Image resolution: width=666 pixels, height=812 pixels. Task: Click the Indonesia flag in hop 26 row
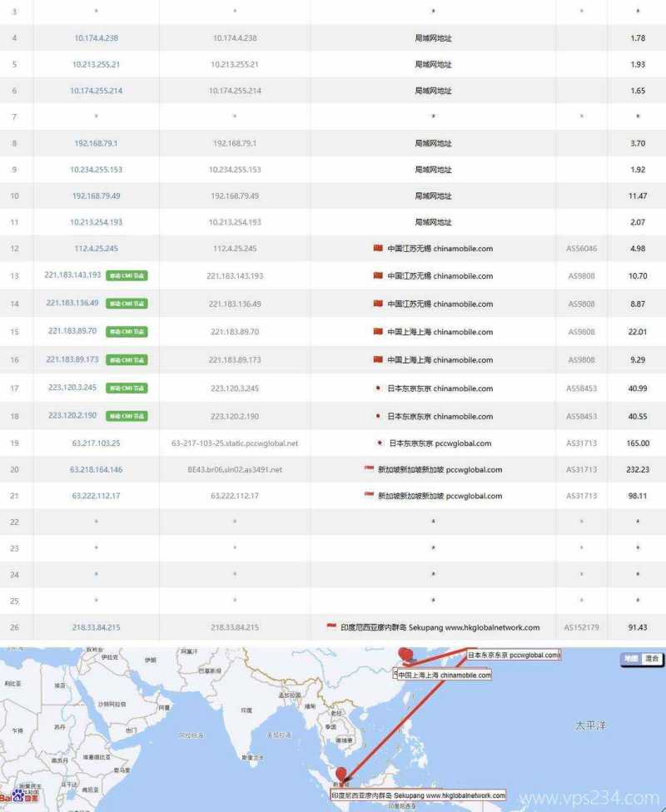pyautogui.click(x=332, y=627)
